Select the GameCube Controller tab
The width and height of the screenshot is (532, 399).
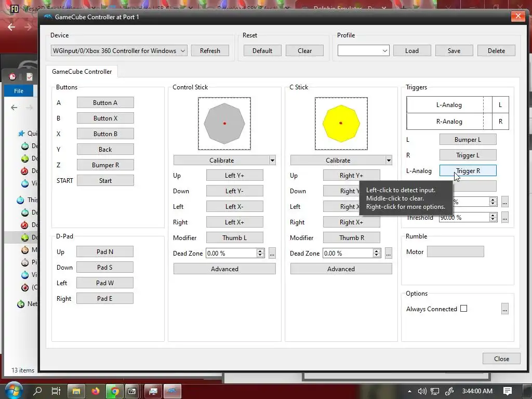(x=82, y=72)
